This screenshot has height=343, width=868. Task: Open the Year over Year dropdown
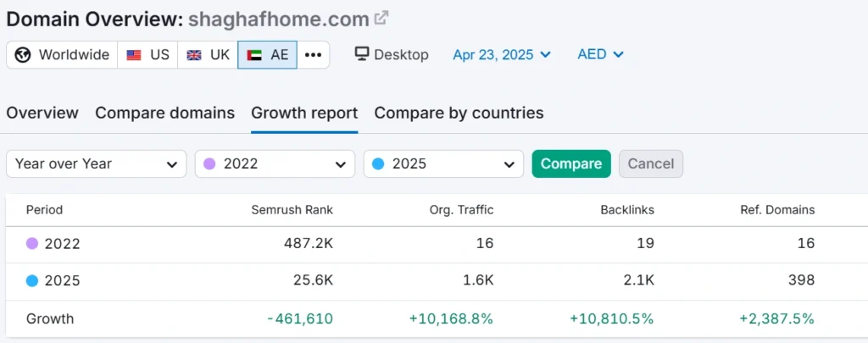tap(97, 163)
